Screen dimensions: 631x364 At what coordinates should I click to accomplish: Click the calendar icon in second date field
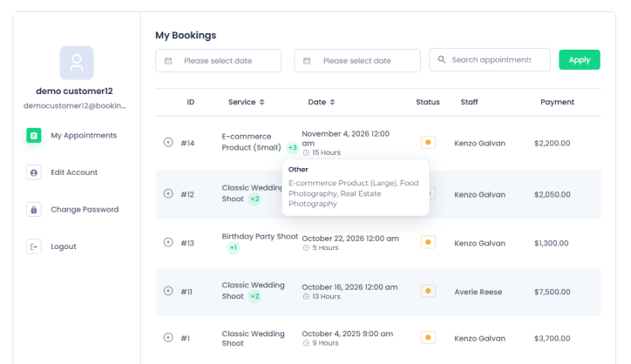tap(307, 61)
